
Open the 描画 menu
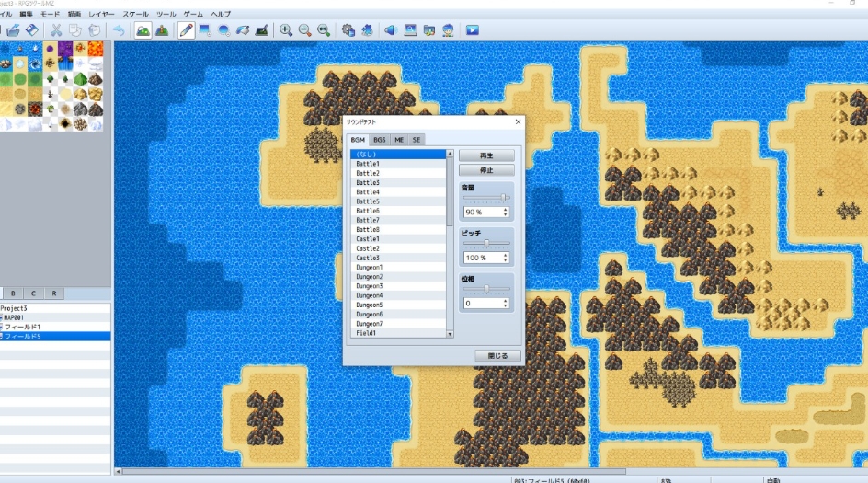tap(74, 14)
